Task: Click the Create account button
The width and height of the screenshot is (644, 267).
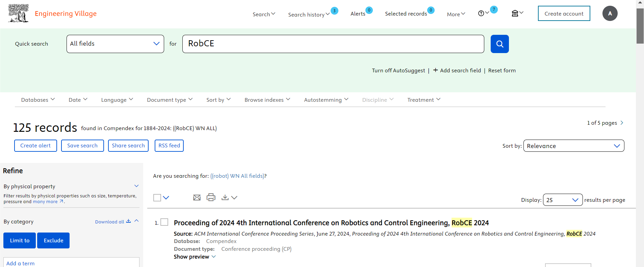Action: pyautogui.click(x=564, y=14)
